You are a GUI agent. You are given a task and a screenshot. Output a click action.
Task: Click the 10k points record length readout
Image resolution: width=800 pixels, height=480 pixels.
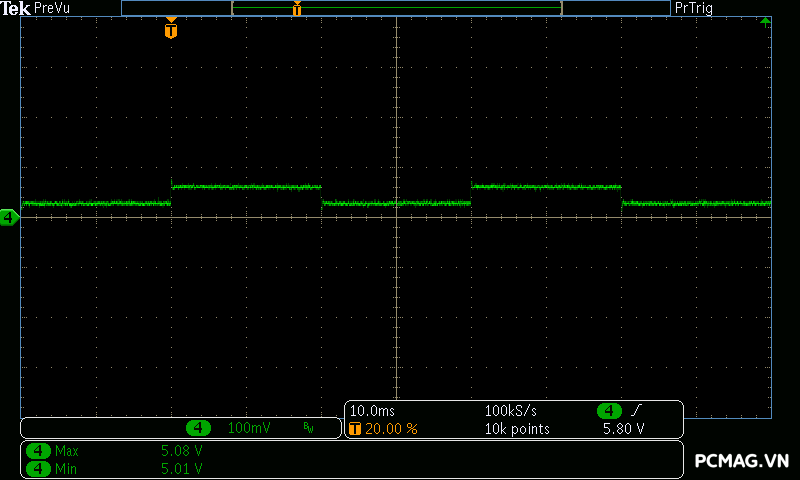[517, 428]
